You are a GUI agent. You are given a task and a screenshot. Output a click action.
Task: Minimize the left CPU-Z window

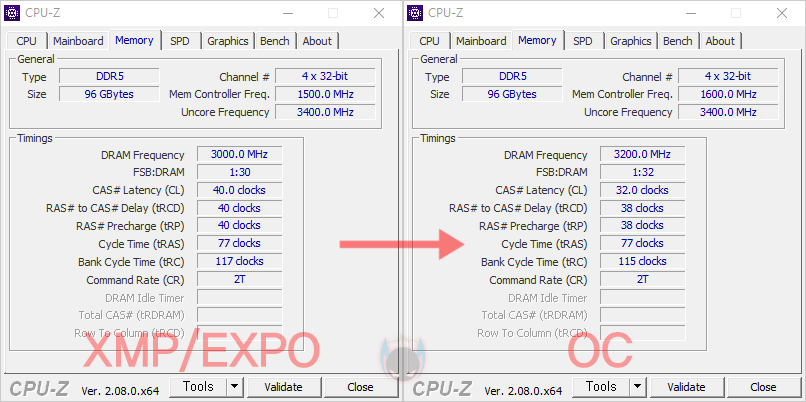point(286,13)
